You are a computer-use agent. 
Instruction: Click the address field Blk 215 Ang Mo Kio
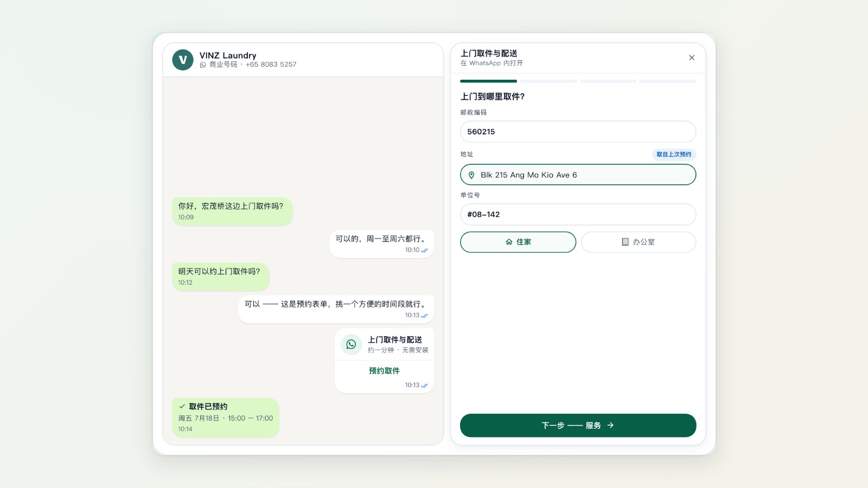pyautogui.click(x=578, y=175)
